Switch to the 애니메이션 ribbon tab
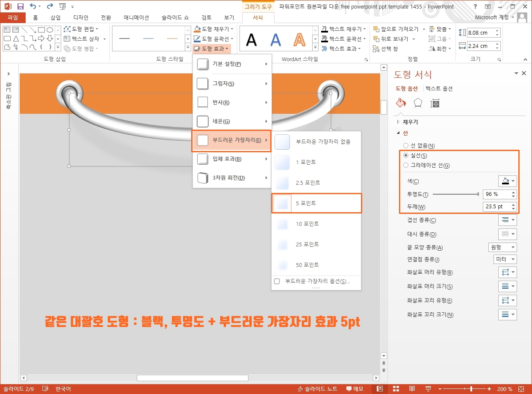 pos(136,18)
